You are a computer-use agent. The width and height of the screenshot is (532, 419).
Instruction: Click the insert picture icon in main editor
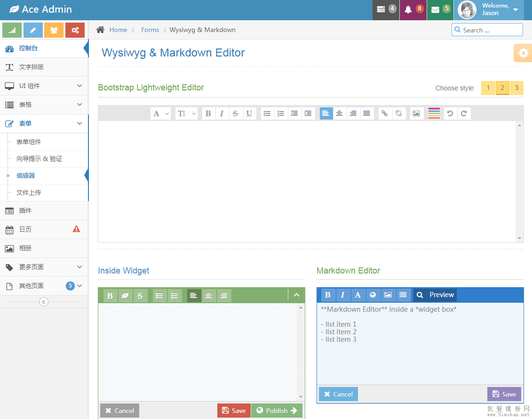pos(416,113)
